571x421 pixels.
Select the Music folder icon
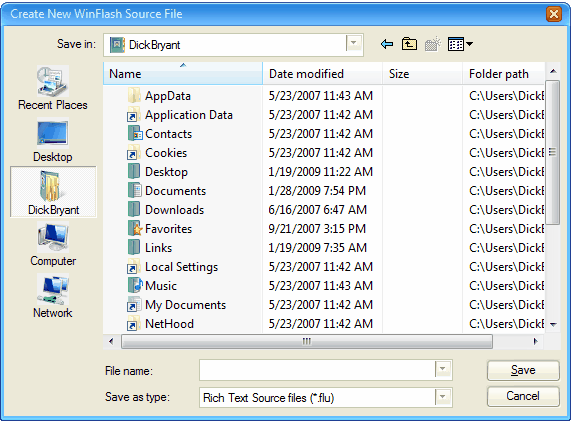(x=135, y=285)
